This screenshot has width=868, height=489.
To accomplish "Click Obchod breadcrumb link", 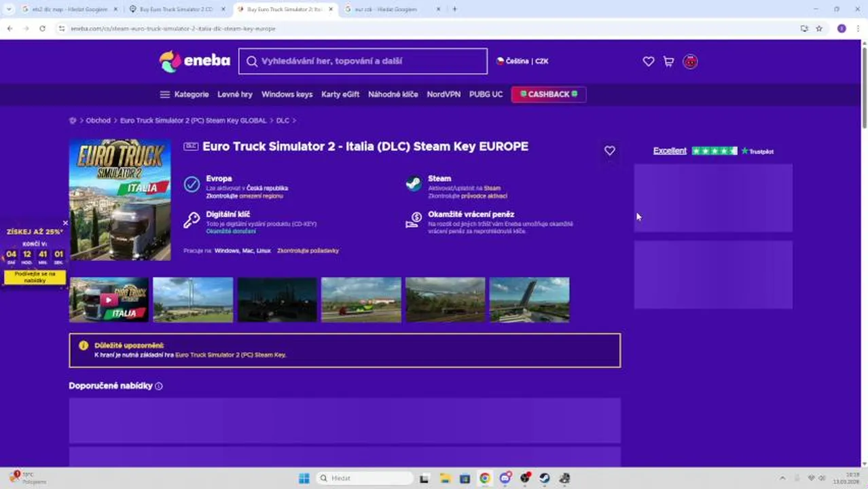I will [98, 120].
